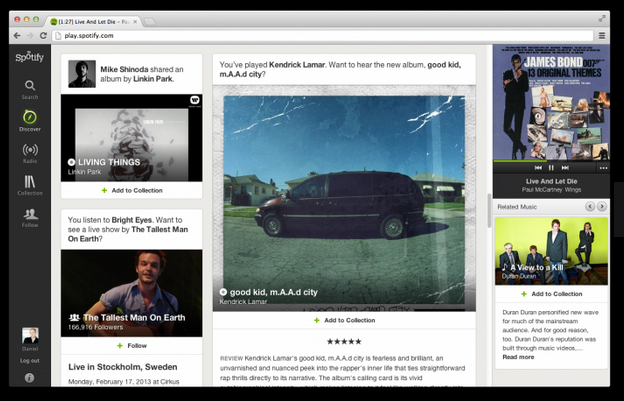
Task: Add Living Things to Collection
Action: [132, 191]
